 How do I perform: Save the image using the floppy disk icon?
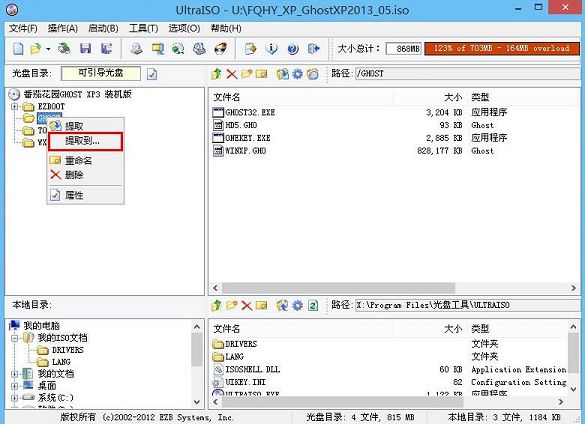coord(86,49)
